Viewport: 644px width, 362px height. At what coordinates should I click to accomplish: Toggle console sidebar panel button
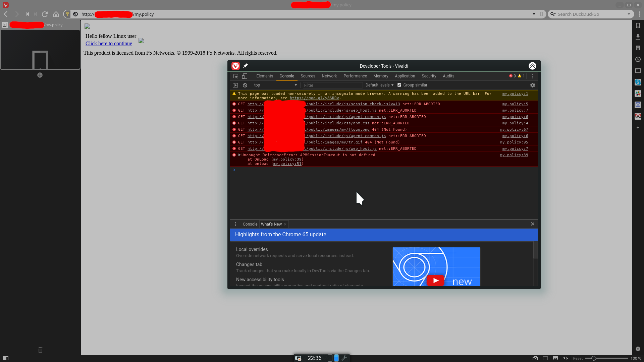[x=235, y=85]
